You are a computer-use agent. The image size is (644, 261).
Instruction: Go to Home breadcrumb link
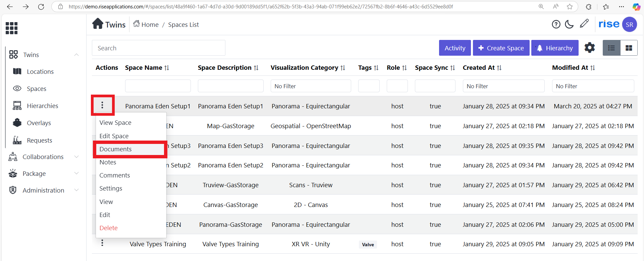tap(146, 24)
